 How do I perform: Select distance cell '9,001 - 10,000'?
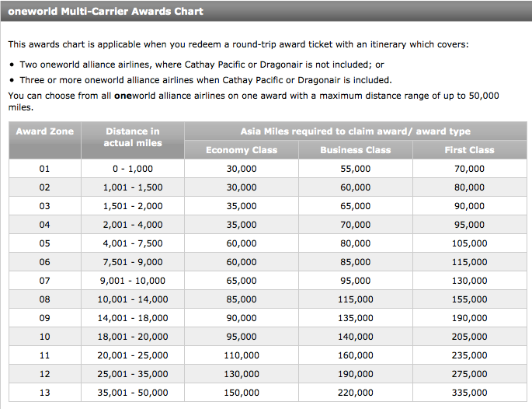[133, 281]
